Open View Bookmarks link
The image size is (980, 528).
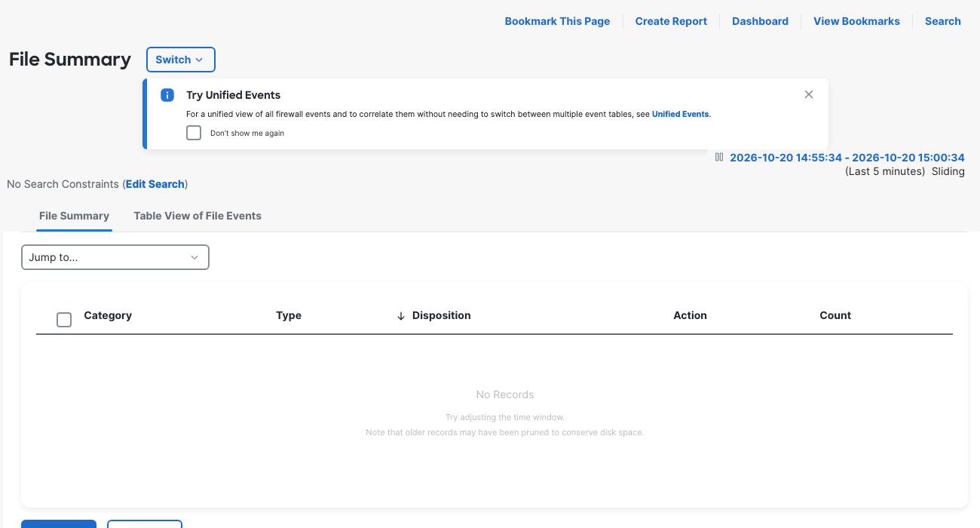[856, 21]
